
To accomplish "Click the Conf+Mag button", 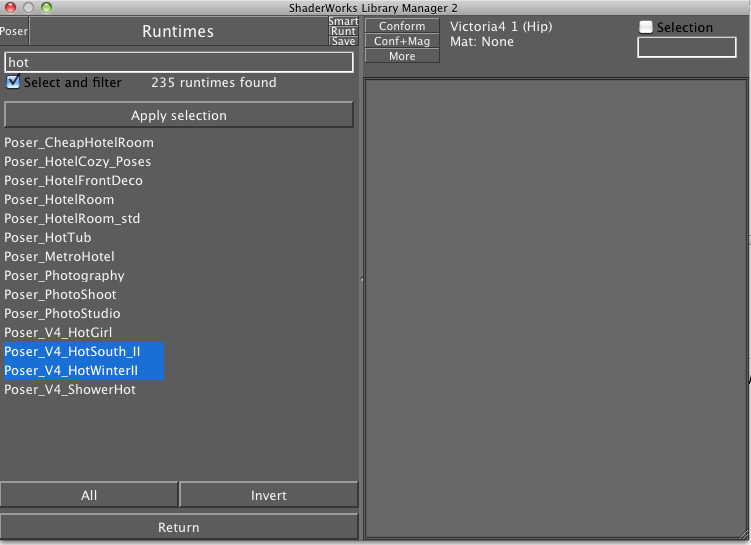I will point(402,41).
